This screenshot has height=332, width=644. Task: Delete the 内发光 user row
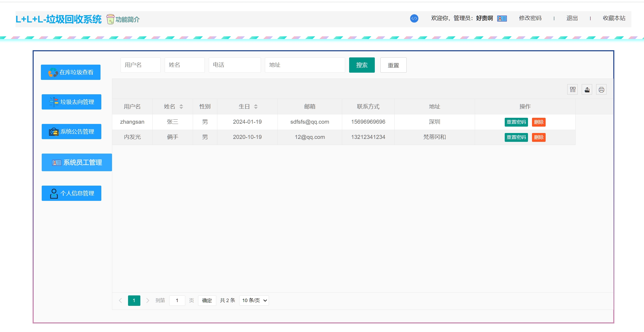pyautogui.click(x=539, y=137)
